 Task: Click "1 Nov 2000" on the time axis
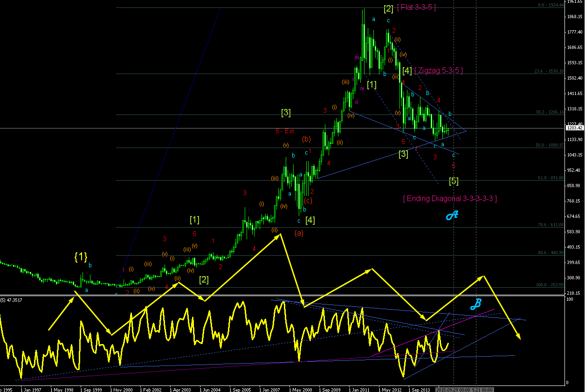click(x=122, y=389)
